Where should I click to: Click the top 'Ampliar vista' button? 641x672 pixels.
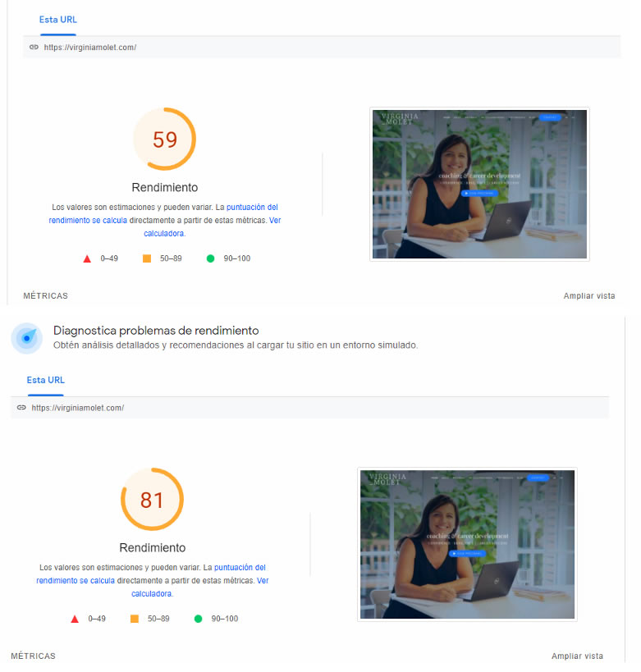589,295
